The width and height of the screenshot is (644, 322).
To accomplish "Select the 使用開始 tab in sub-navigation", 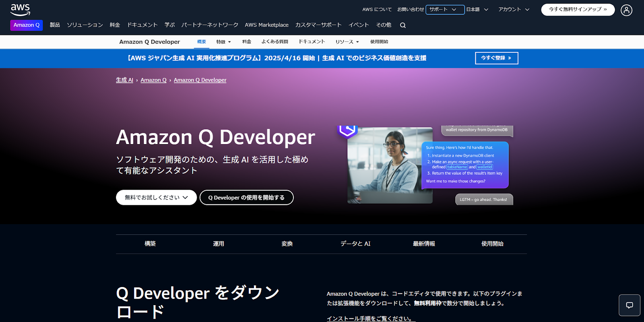I will point(379,42).
